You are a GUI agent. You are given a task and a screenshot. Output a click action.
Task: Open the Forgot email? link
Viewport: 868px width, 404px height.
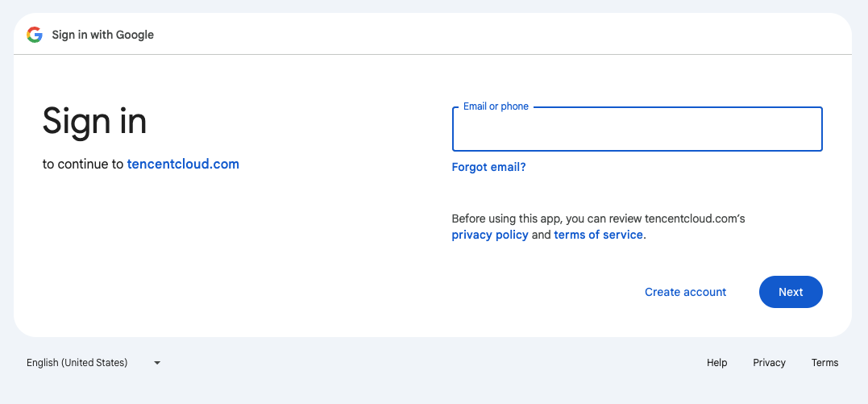coord(488,167)
